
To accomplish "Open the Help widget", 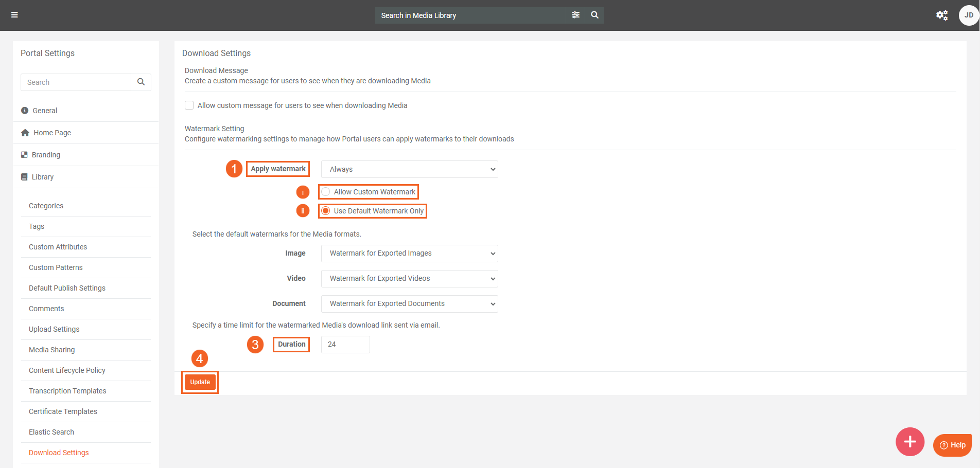I will [x=952, y=445].
